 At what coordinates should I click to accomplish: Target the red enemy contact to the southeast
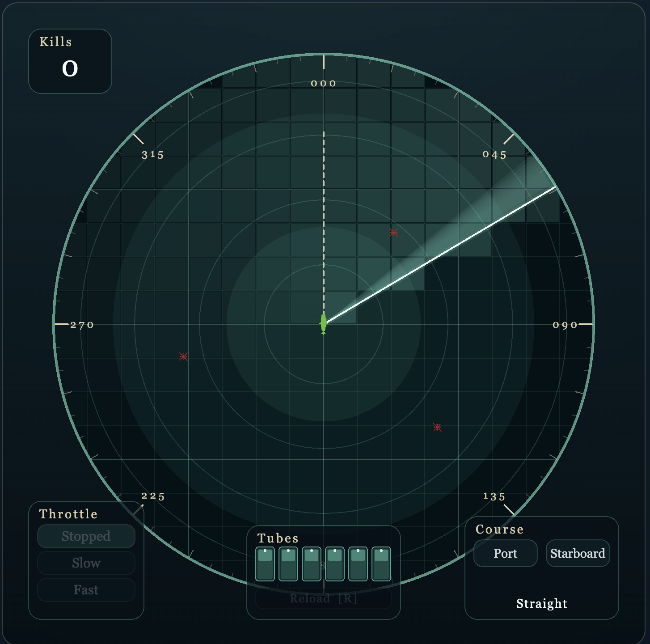click(437, 427)
